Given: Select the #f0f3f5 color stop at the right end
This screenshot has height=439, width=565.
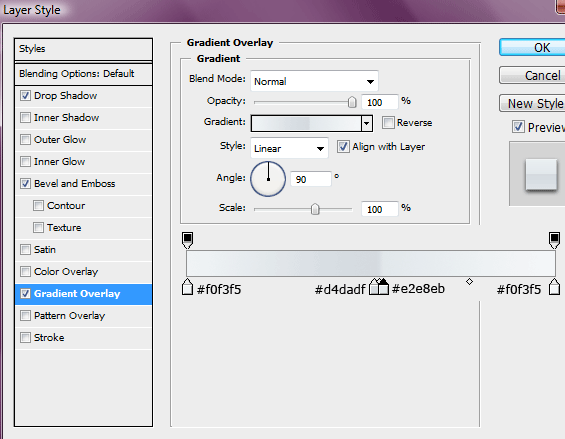Looking at the screenshot, I should (555, 287).
